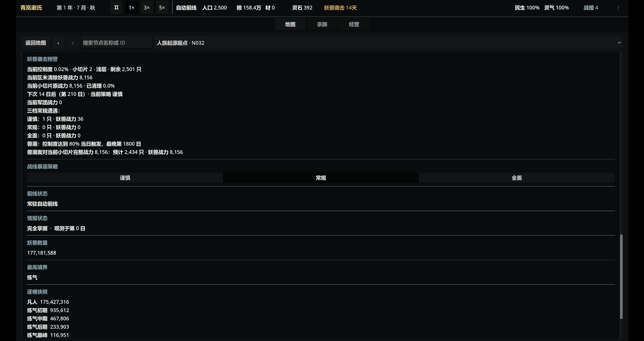
Task: Pause the game with the pause icon
Action: coord(116,8)
